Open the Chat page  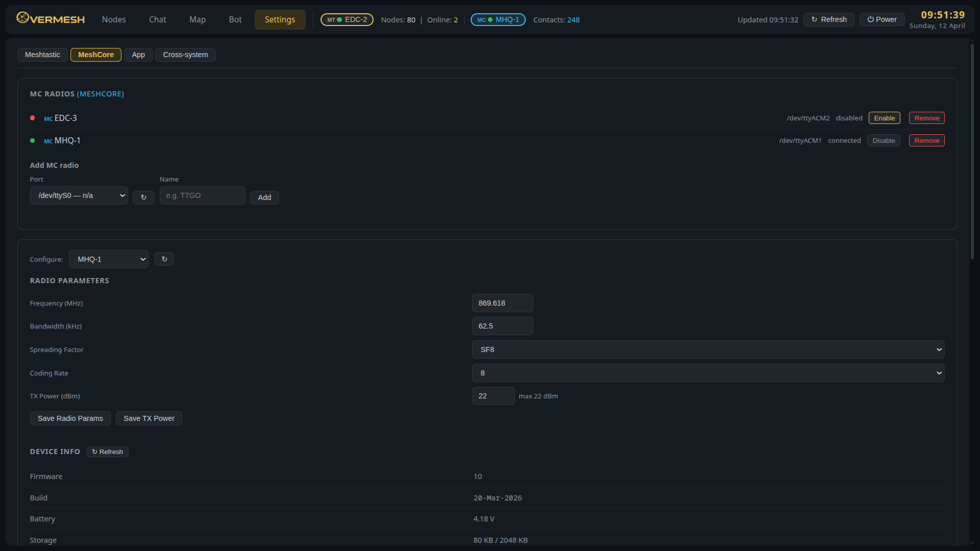(x=158, y=19)
